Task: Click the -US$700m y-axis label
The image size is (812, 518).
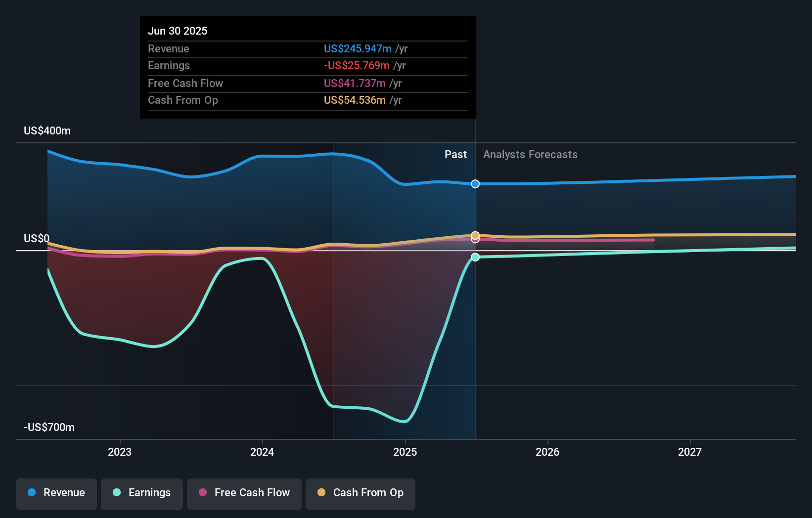Action: [x=49, y=427]
